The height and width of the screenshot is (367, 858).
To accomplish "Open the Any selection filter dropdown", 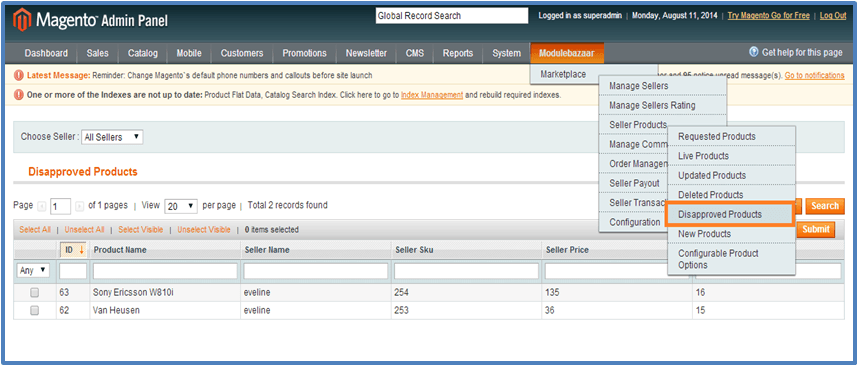I will pyautogui.click(x=33, y=270).
